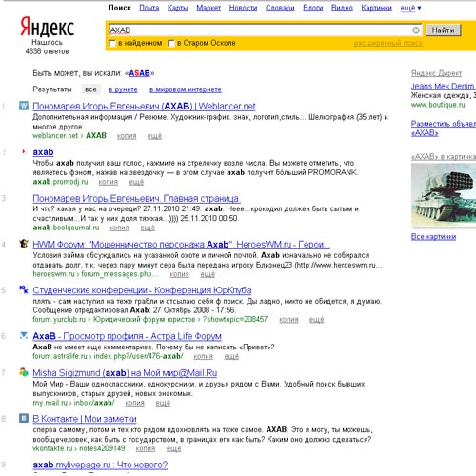This screenshot has height=476, width=476.
Task: Open 'копия' link of forum.astralife.ru result
Action: [x=204, y=356]
